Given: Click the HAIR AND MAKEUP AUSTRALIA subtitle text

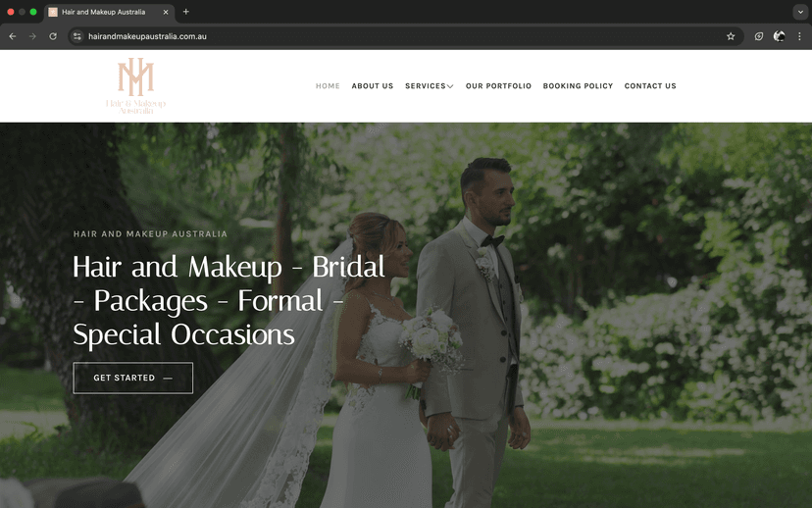Looking at the screenshot, I should point(150,234).
